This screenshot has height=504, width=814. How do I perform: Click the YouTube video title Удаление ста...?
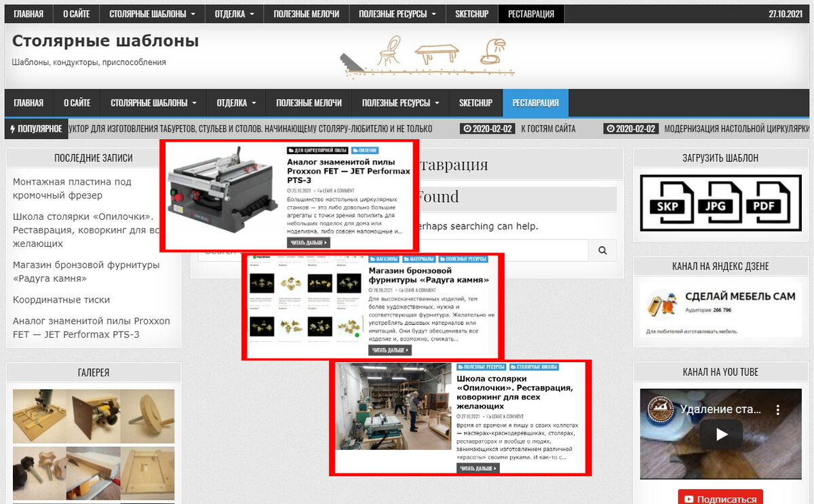[x=720, y=410]
